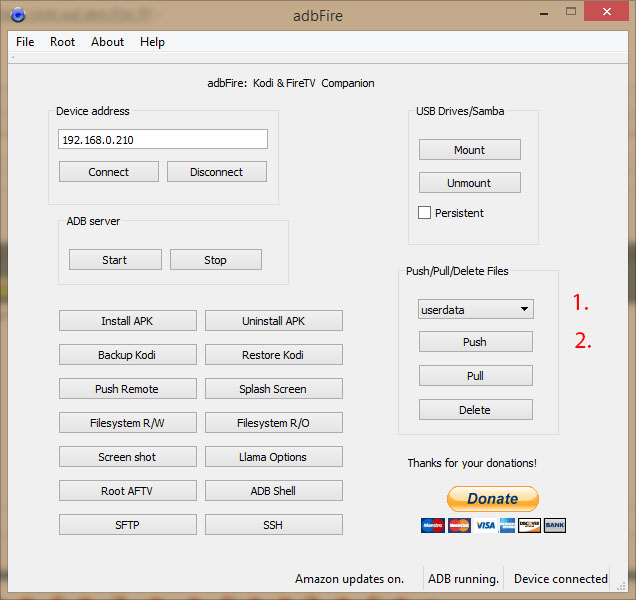Click Uninstall APK

(274, 321)
